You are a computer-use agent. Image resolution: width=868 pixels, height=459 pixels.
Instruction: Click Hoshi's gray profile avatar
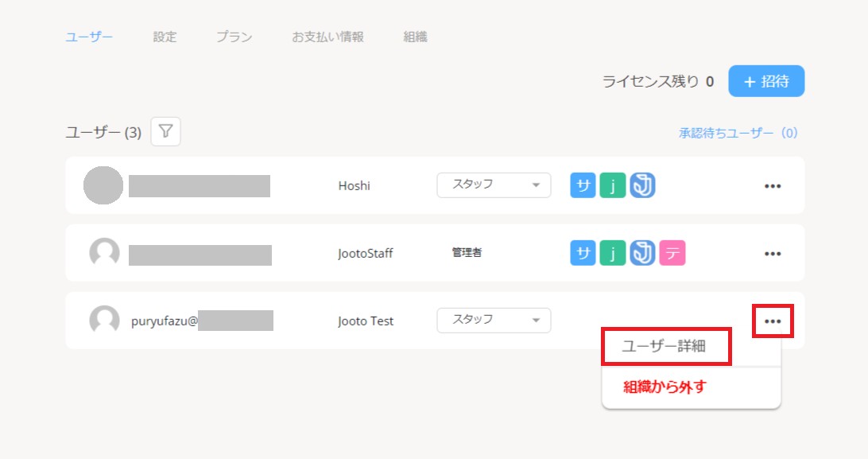pyautogui.click(x=103, y=185)
